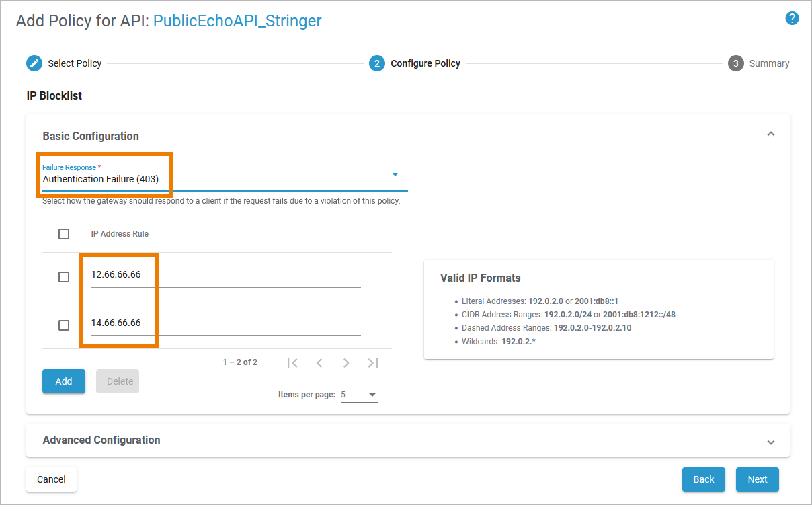Click the help question mark icon
812x505 pixels.
click(792, 18)
